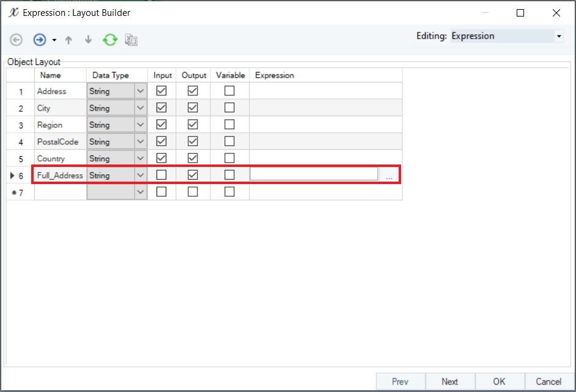Viewport: 576px width, 392px height.
Task: Select row 3 header for Region
Action: 21,125
